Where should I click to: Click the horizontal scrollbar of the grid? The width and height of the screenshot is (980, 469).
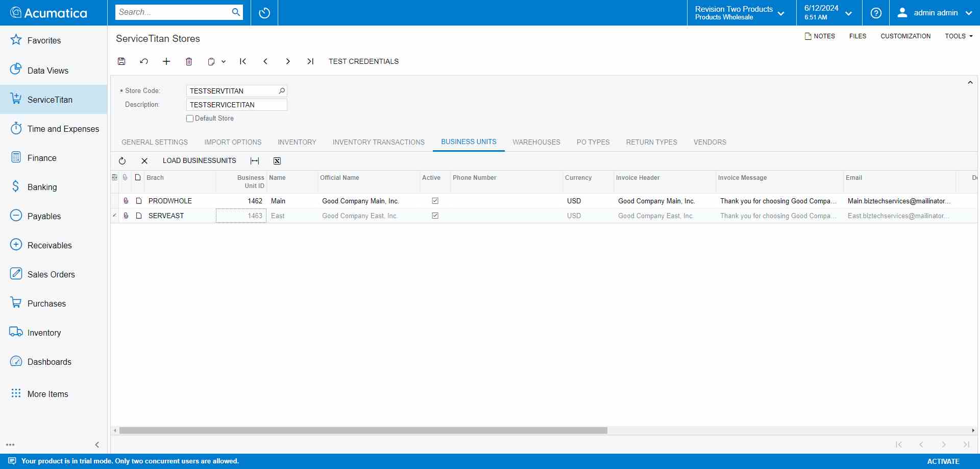pyautogui.click(x=363, y=431)
